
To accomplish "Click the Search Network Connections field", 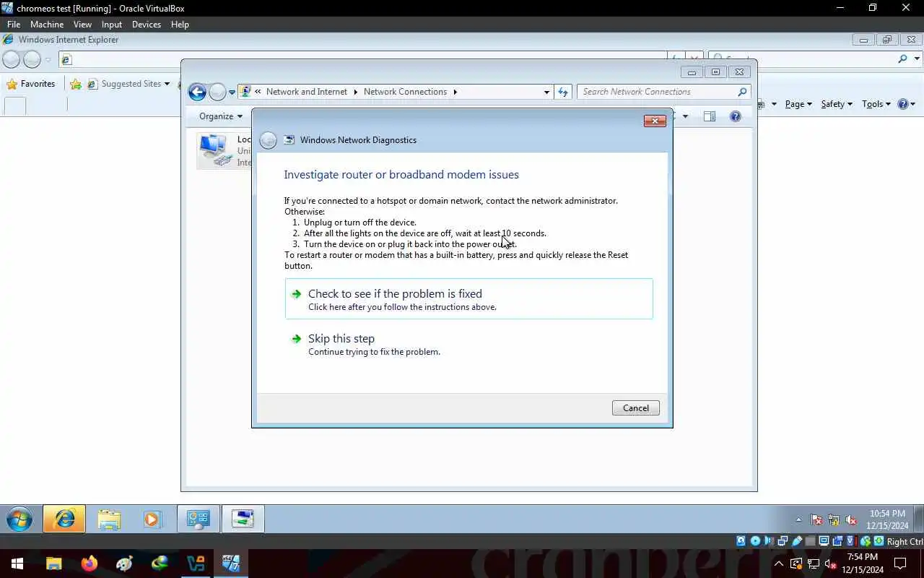I will click(x=663, y=92).
